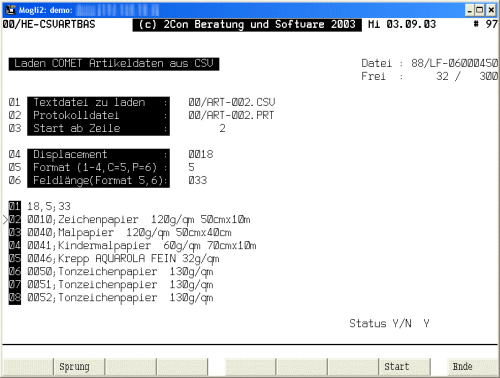Select row '0041;Kindermalpapier 60g/qm 70cmx10m'
The width and height of the screenshot is (500, 378).
pyautogui.click(x=142, y=246)
